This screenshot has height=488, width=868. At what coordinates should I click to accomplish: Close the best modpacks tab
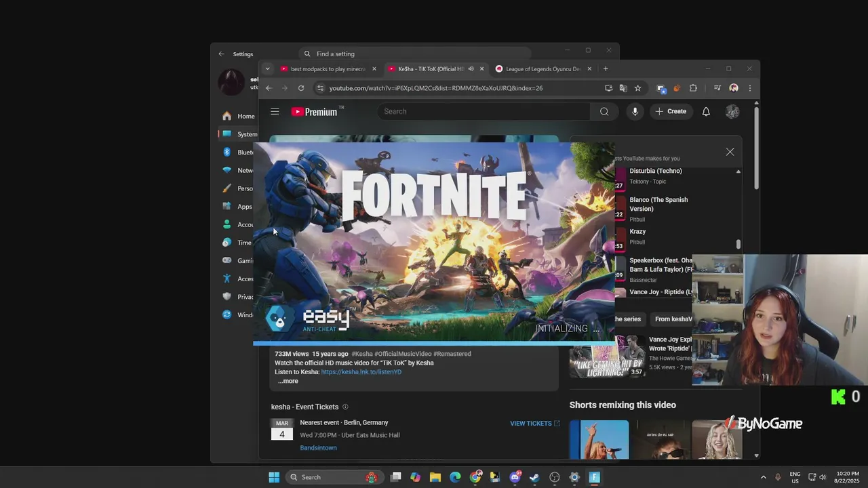tap(374, 68)
